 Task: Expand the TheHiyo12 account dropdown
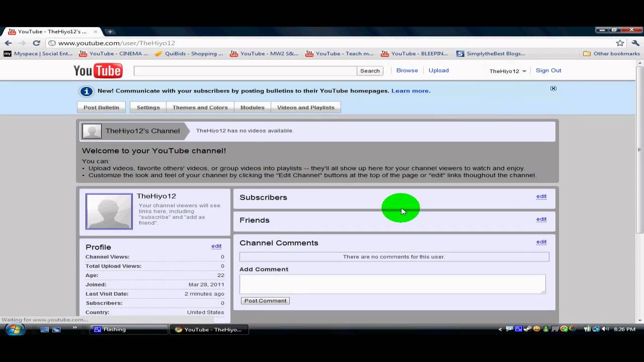click(x=508, y=71)
